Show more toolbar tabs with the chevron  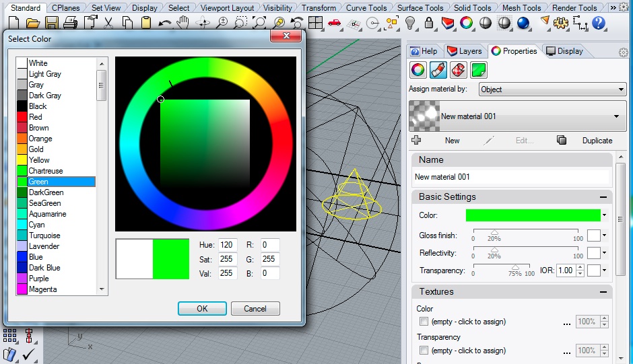tap(613, 7)
